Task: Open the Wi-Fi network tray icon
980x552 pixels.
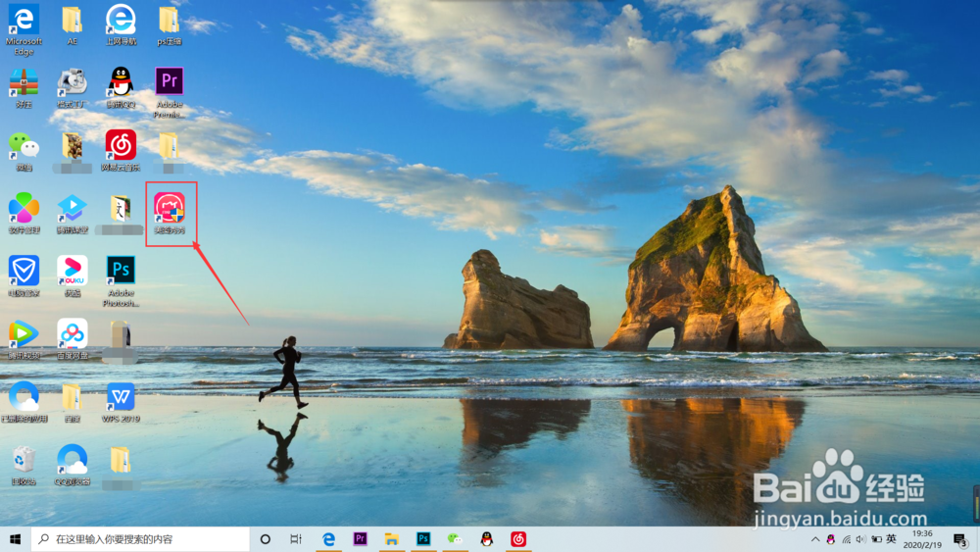Action: (x=847, y=539)
